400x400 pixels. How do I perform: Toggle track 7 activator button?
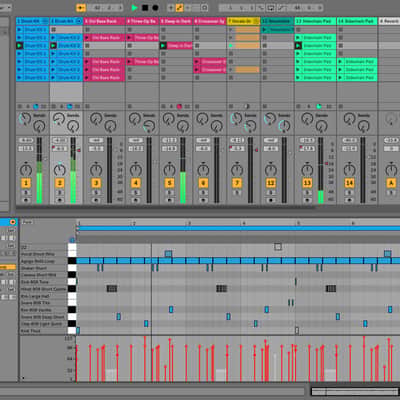(x=237, y=183)
